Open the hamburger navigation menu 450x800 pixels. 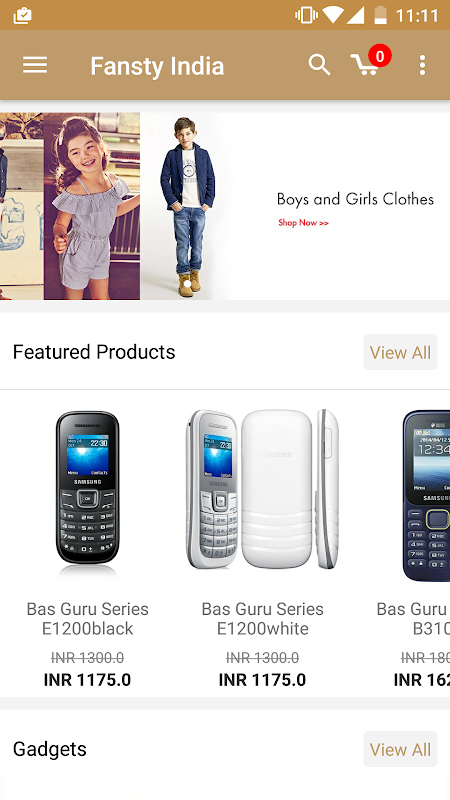[35, 65]
